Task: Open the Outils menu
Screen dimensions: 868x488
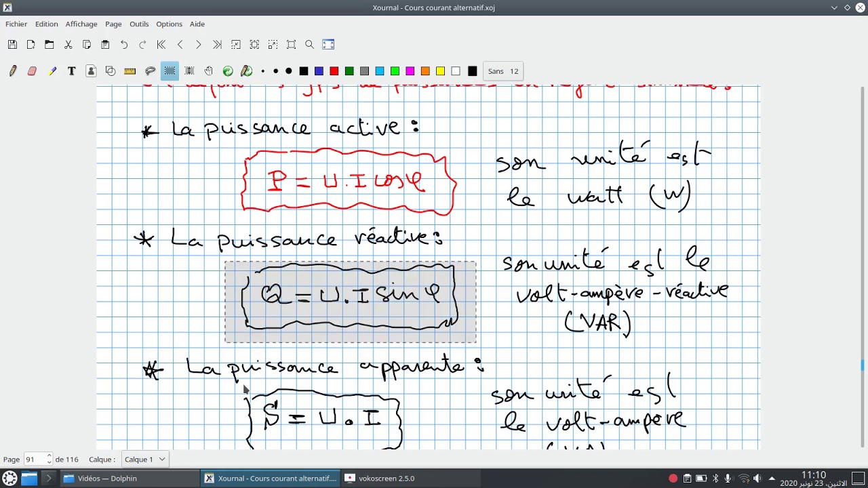Action: click(139, 24)
